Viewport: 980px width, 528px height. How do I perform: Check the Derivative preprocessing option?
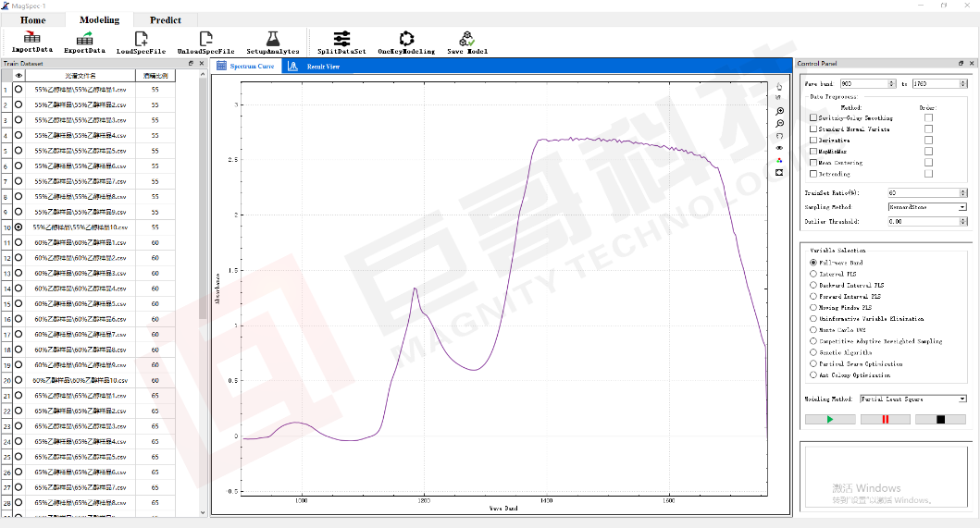813,140
